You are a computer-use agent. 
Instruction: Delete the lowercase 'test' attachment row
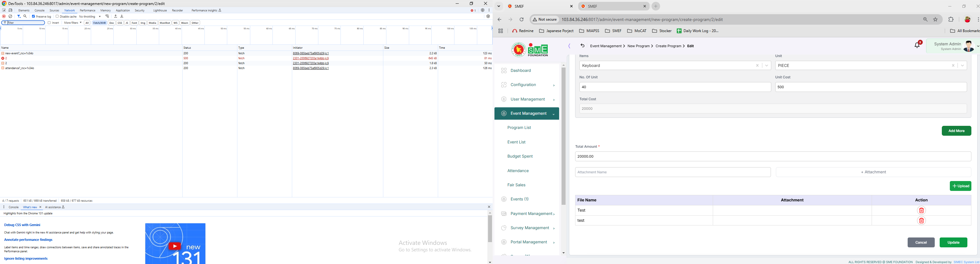(921, 221)
